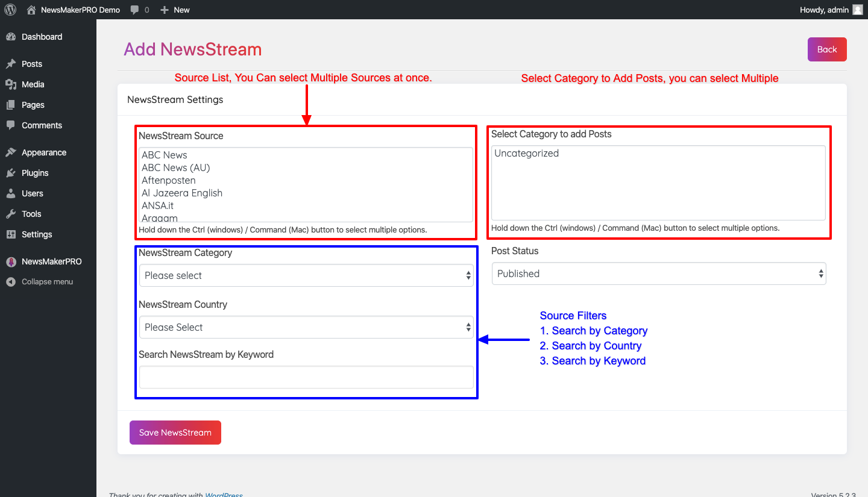Image resolution: width=868 pixels, height=497 pixels.
Task: Click the Plugins plug icon
Action: tap(11, 173)
